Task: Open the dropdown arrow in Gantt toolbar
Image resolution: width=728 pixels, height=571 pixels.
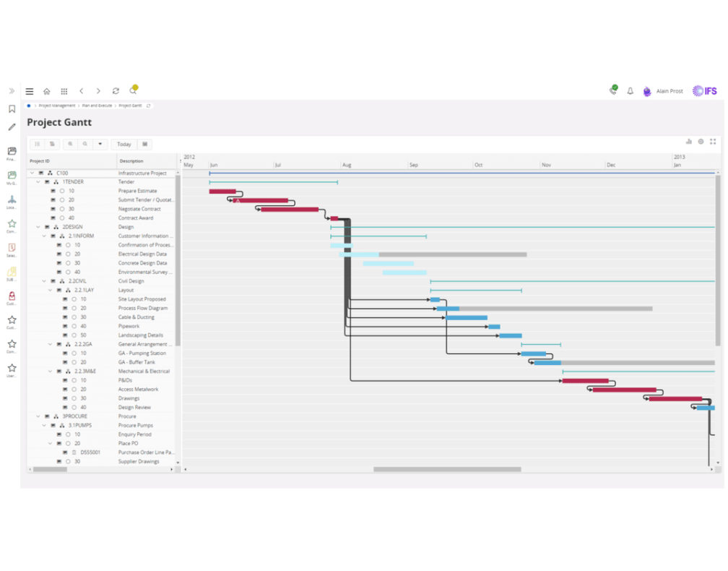Action: point(100,144)
